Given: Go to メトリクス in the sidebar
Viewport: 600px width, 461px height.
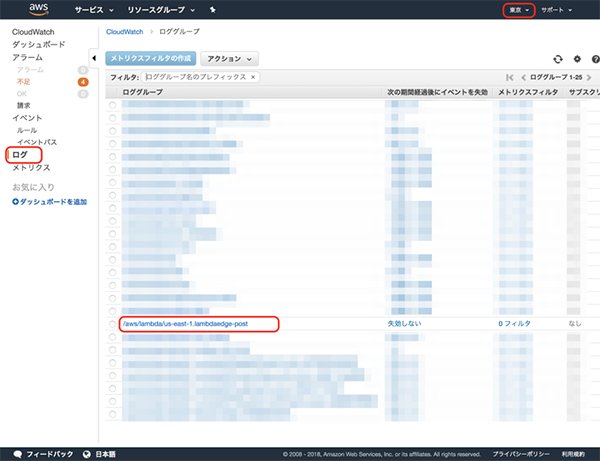Looking at the screenshot, I should coord(31,167).
